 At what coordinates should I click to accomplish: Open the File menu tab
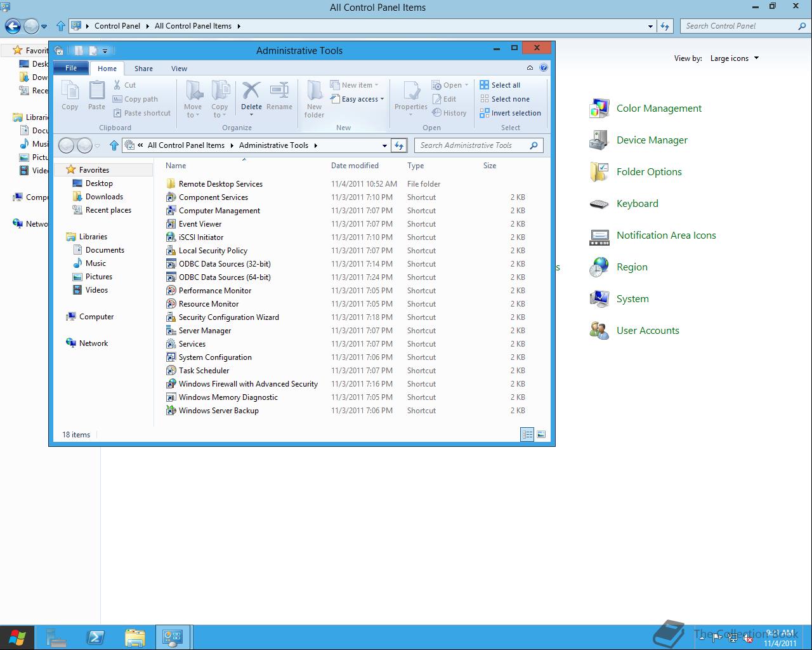71,68
